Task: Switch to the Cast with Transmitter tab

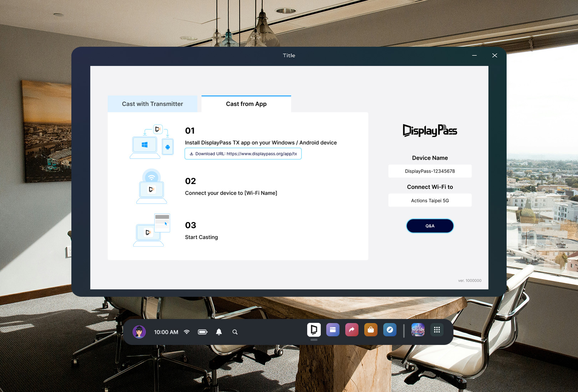Action: (152, 104)
